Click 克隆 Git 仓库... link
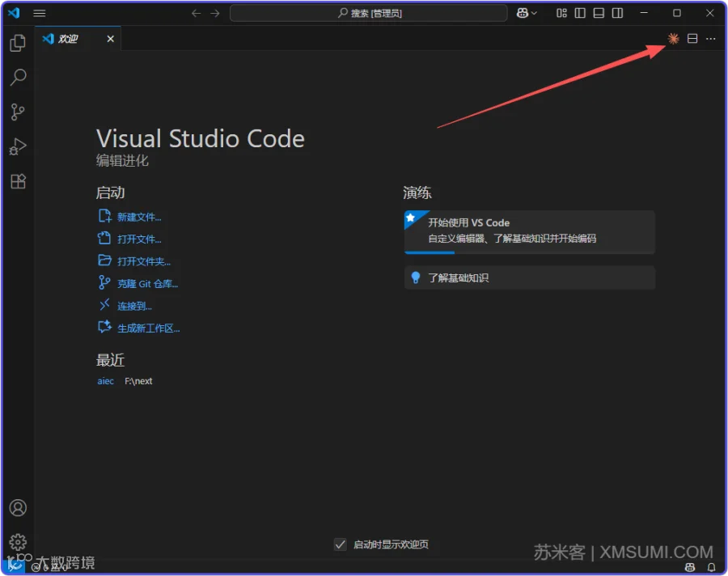 pos(148,284)
